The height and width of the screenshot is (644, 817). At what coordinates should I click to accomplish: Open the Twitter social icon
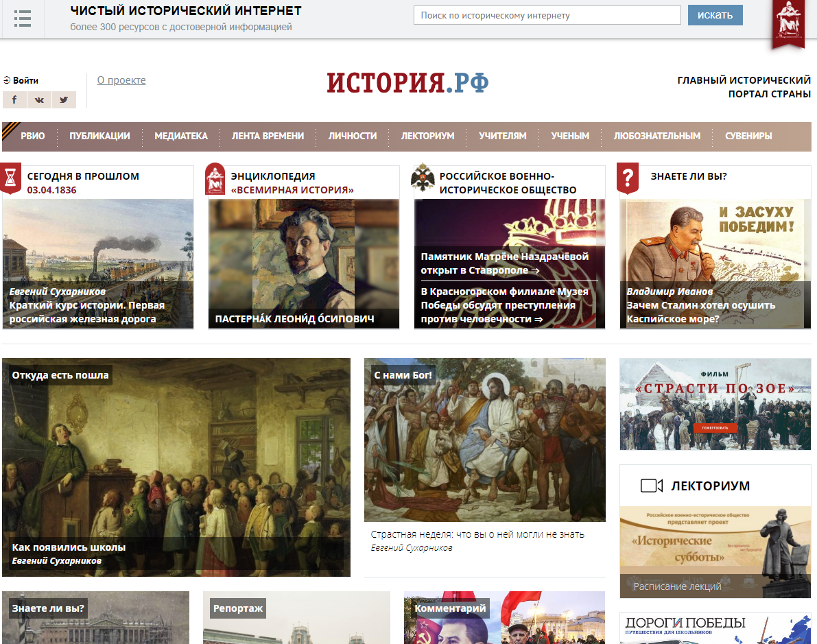[64, 99]
